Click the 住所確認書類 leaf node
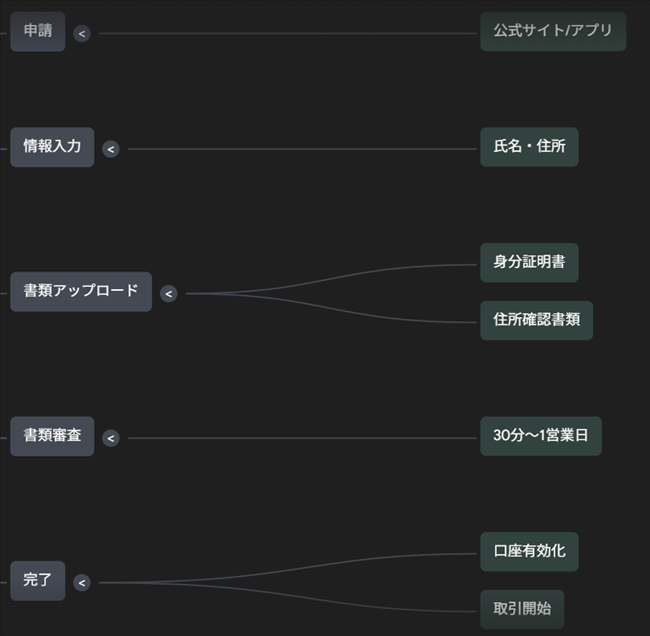Viewport: 650px width, 636px height. coord(536,321)
